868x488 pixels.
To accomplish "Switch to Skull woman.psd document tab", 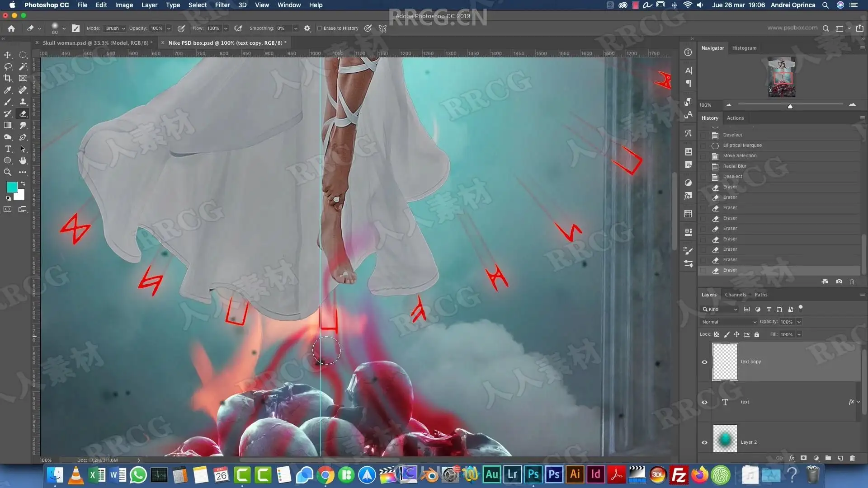I will coord(95,43).
